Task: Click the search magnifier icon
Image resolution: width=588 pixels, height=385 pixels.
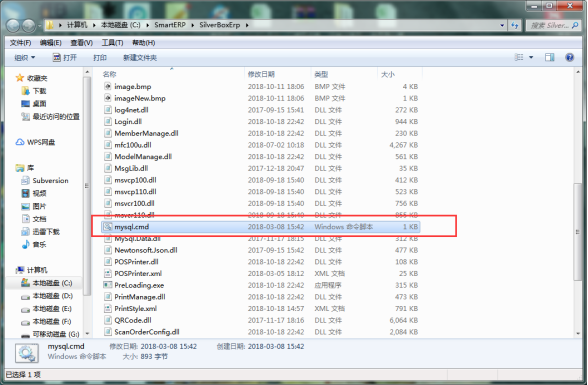Action: pyautogui.click(x=575, y=25)
